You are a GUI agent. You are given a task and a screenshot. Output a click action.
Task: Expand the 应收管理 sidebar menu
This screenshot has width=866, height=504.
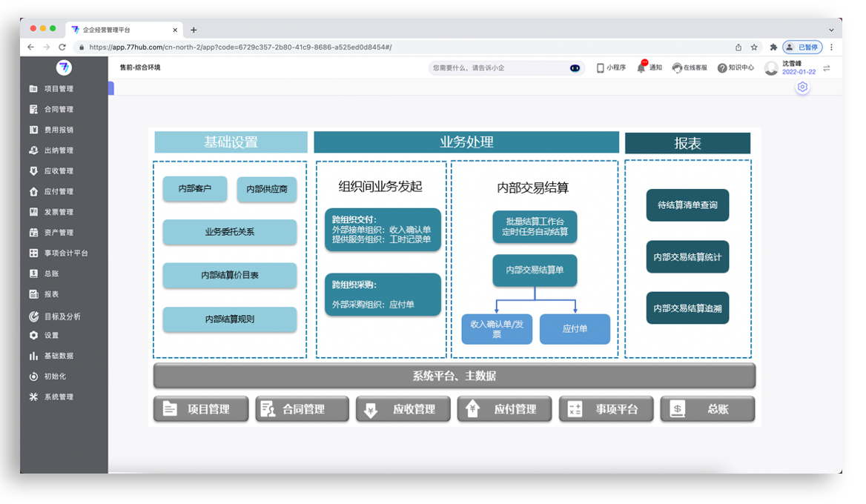tap(59, 171)
